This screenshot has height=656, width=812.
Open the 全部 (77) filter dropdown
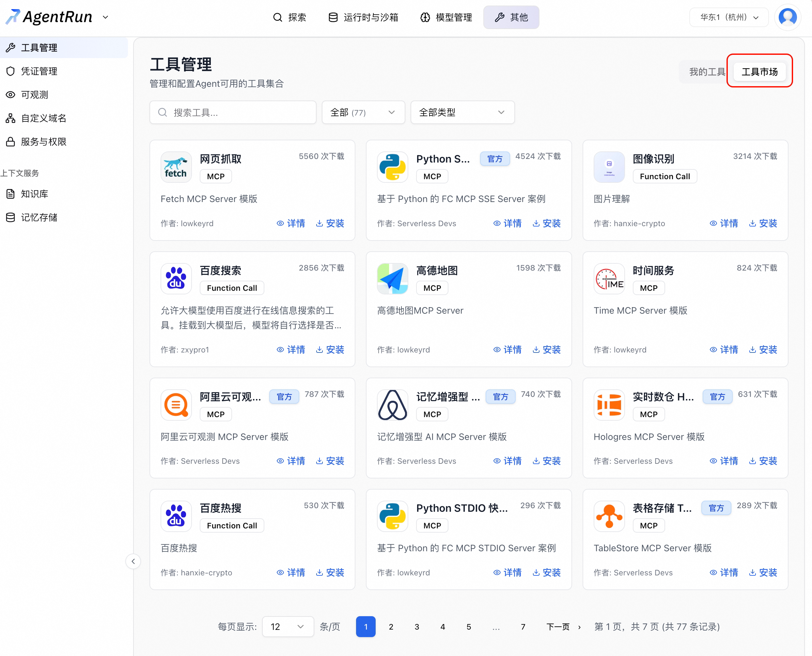[x=363, y=112]
